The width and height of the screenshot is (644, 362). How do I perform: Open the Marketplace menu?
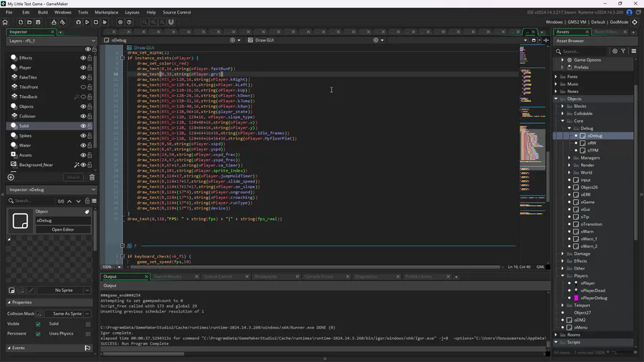[x=107, y=12]
